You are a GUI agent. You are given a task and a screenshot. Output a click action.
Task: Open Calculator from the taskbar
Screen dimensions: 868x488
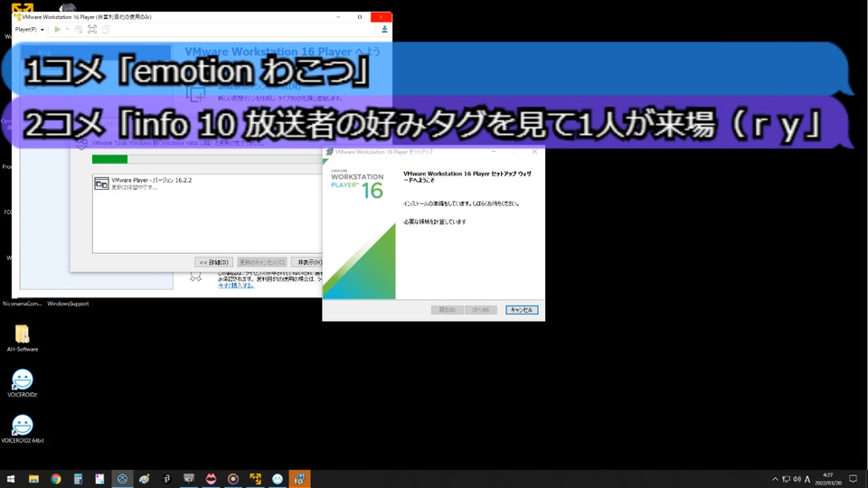[x=78, y=479]
